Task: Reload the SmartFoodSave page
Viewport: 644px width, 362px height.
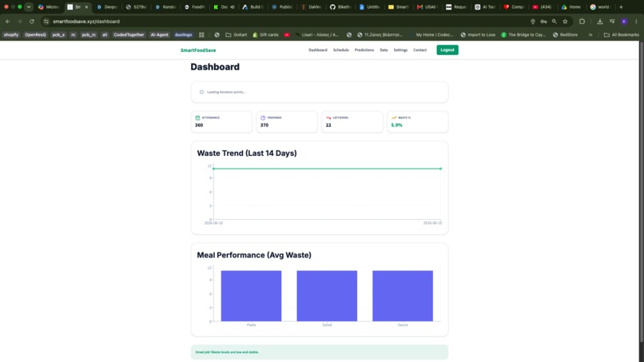Action: point(32,22)
